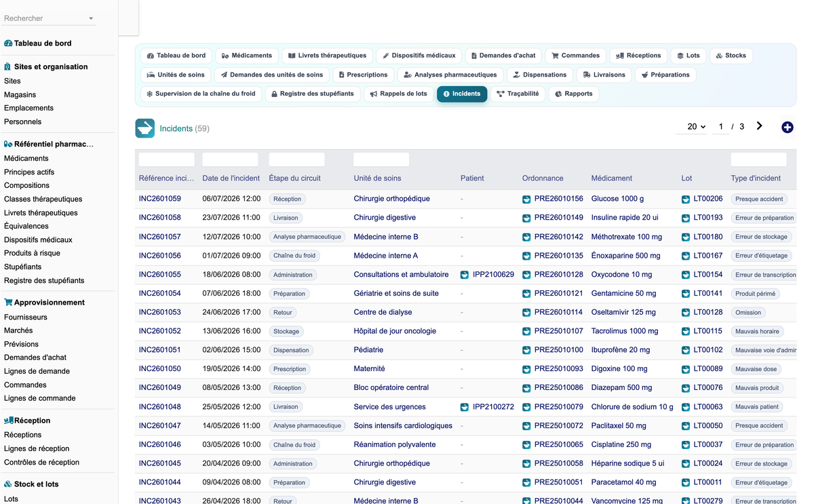The height and width of the screenshot is (504, 814).
Task: Open prescription icon for PRE26010121
Action: pyautogui.click(x=526, y=294)
